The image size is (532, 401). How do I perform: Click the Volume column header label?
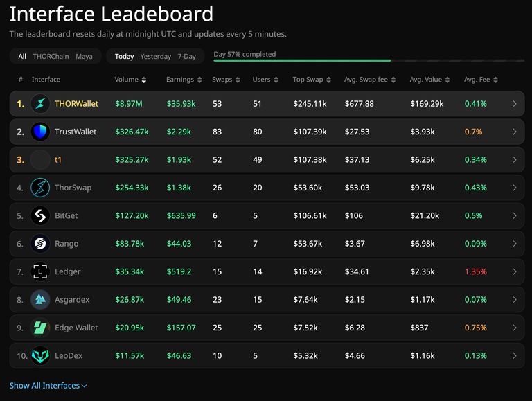pyautogui.click(x=126, y=80)
